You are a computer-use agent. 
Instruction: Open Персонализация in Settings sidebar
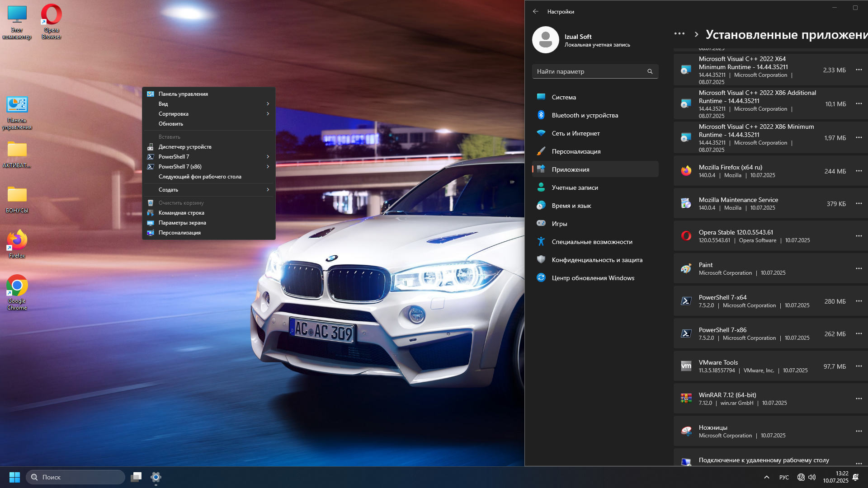tap(595, 151)
